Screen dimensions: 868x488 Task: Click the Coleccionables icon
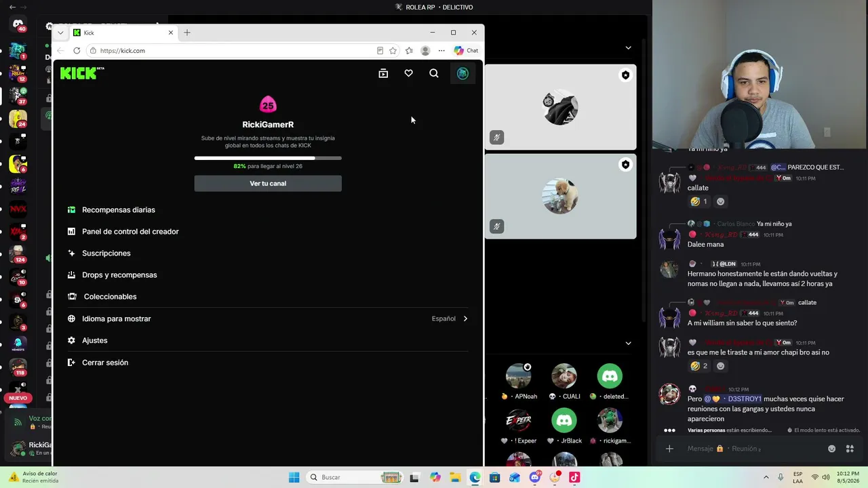click(72, 297)
